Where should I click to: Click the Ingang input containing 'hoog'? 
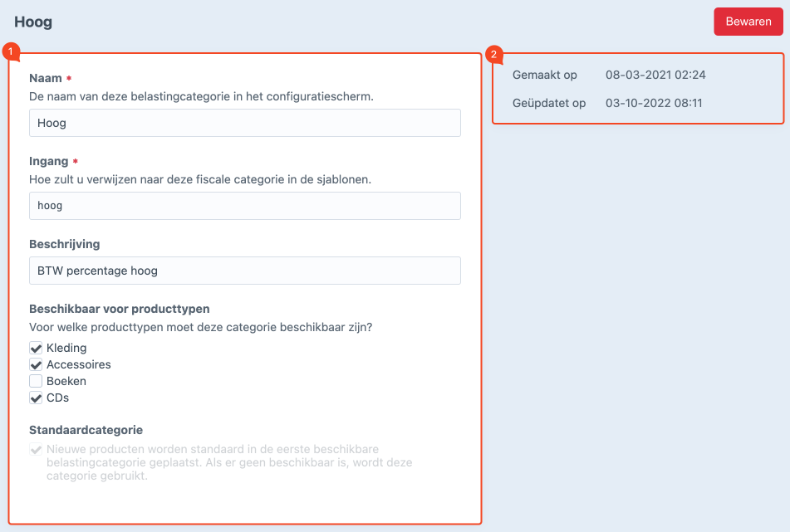coord(245,205)
